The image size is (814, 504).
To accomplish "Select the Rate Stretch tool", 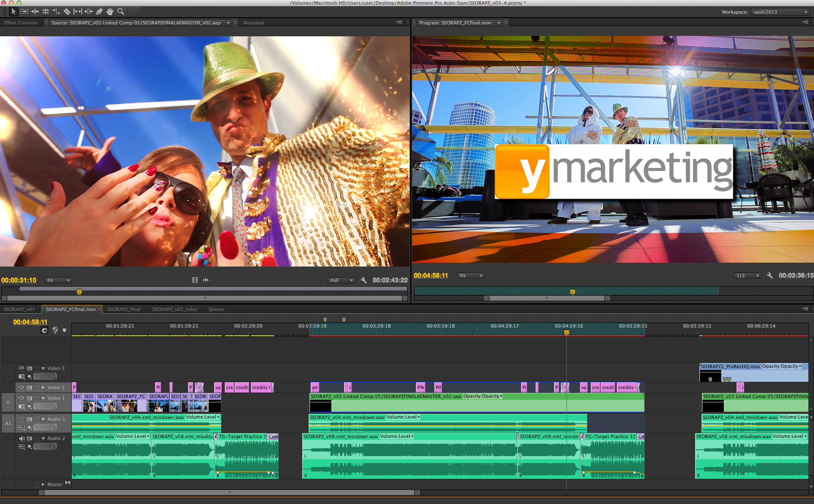I will [56, 12].
